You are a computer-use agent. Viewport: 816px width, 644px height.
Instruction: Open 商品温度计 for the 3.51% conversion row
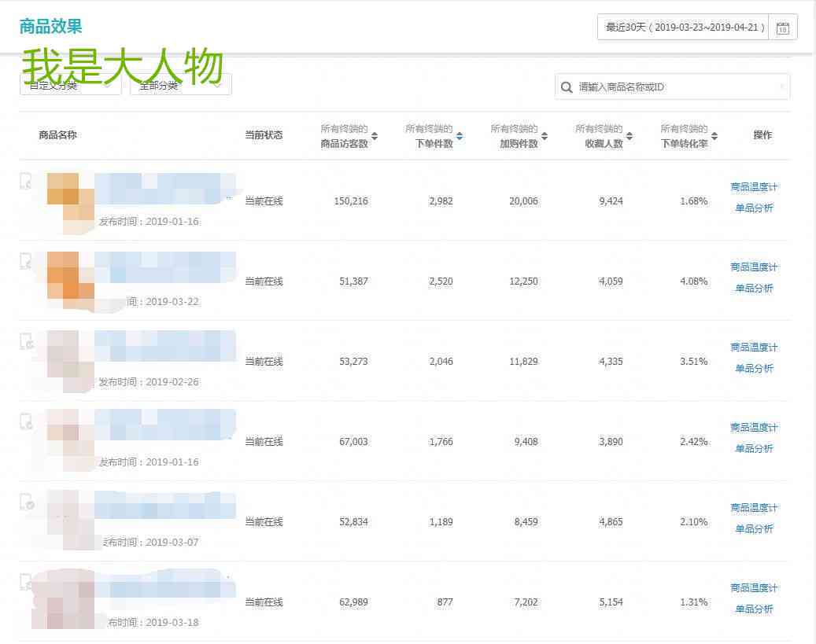click(x=754, y=347)
